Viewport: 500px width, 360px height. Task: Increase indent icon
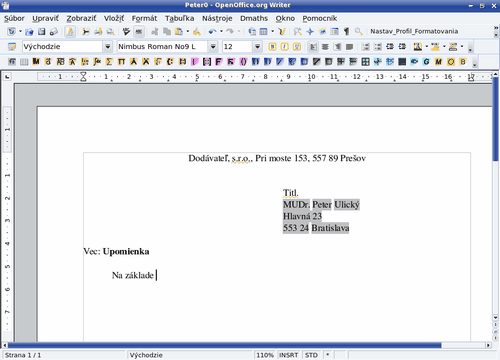tap(402, 47)
